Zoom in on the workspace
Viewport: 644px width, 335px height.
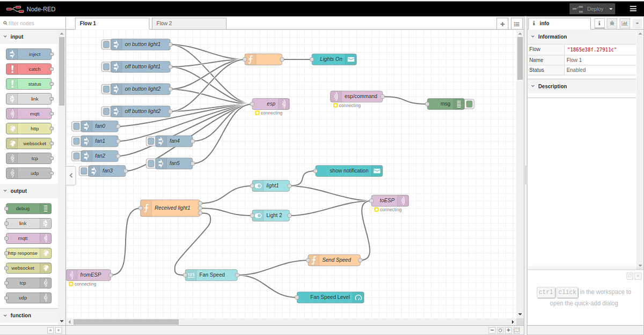click(x=508, y=331)
